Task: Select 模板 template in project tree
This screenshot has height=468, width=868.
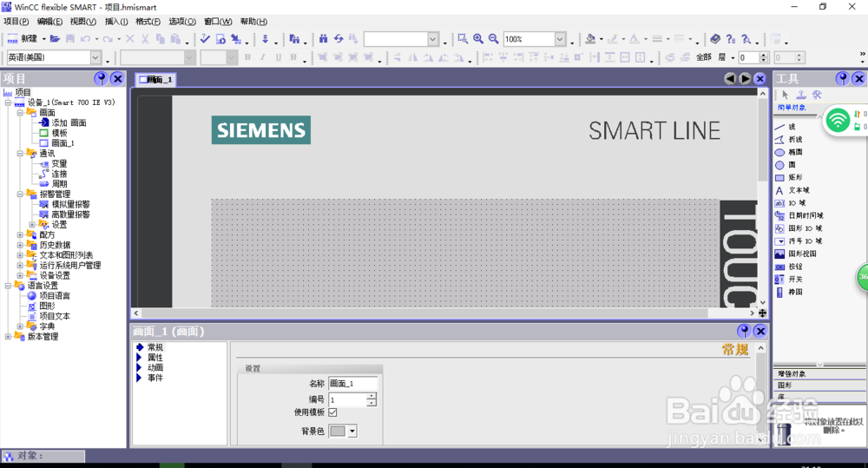Action: coord(59,133)
